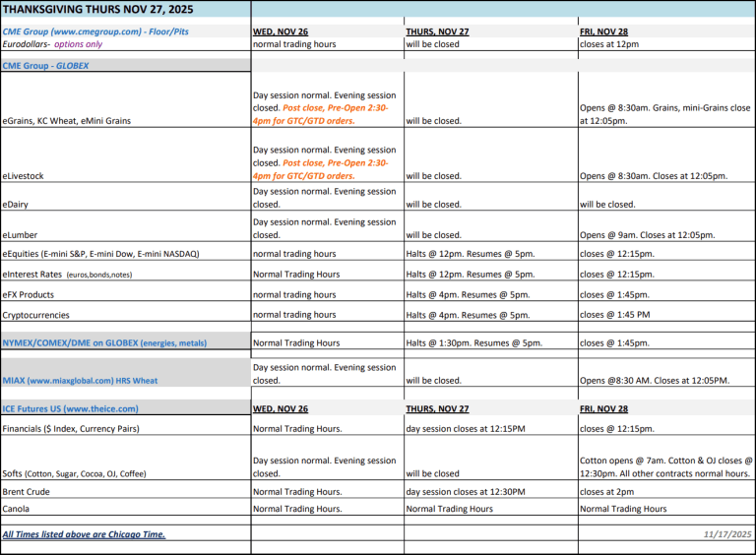The height and width of the screenshot is (555, 756).
Task: Select the Financials ($ Index, Currency Pairs) label
Action: point(71,429)
